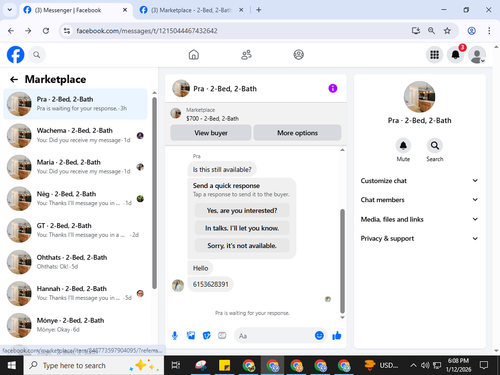Open the Wachema - 2-Bed, 2-Bath conversation
The image size is (500, 375).
coord(75,135)
